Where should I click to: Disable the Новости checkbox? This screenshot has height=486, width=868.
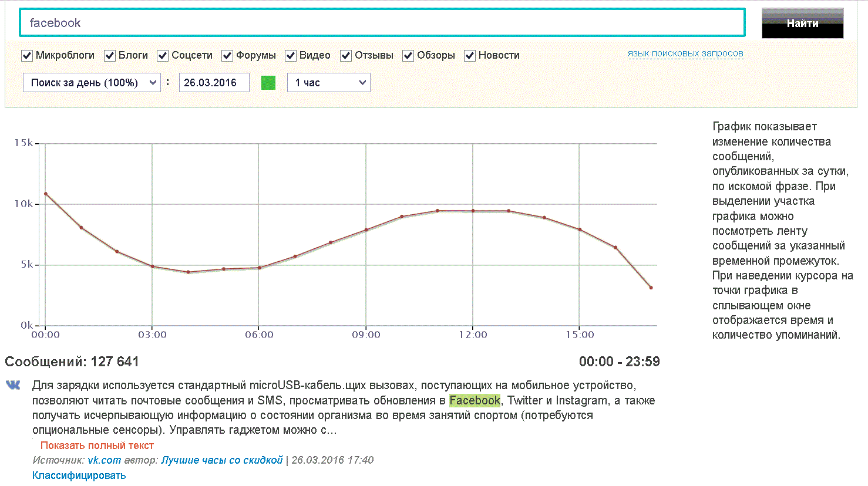tap(470, 56)
